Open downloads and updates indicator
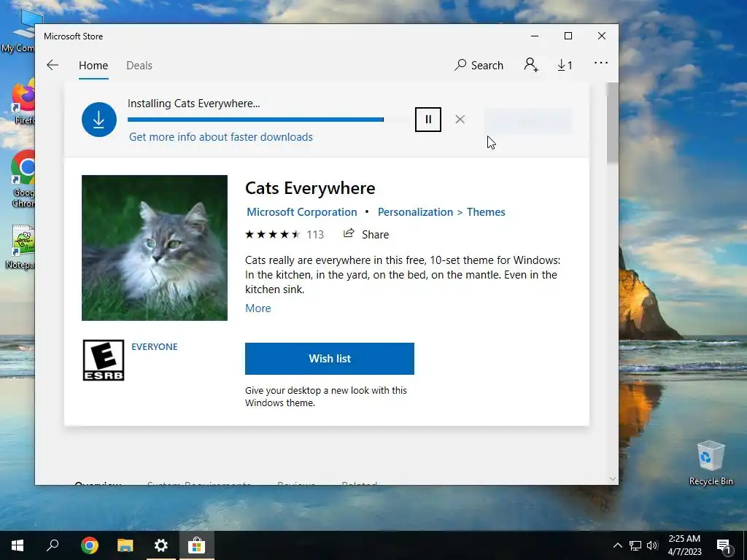The width and height of the screenshot is (747, 560). 565,65
